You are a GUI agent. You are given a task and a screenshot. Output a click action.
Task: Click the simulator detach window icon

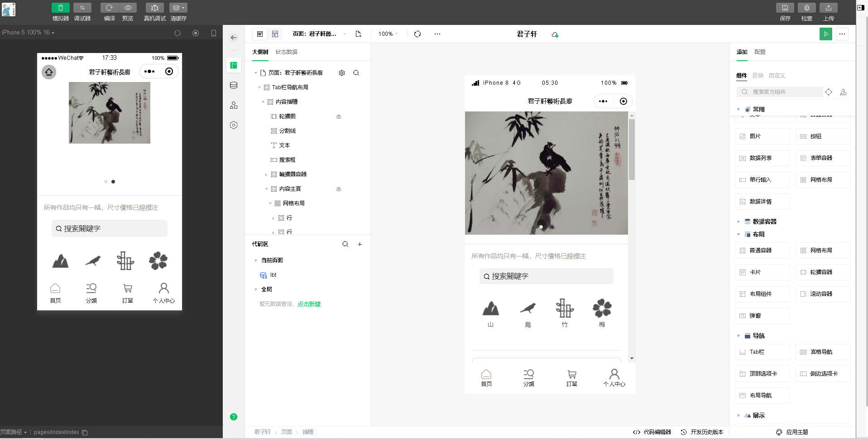click(x=214, y=33)
